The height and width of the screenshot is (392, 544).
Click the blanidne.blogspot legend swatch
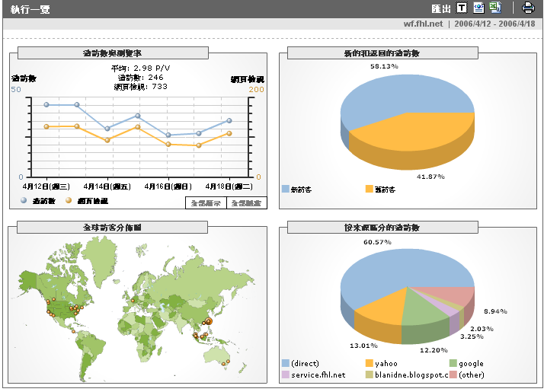(x=369, y=374)
